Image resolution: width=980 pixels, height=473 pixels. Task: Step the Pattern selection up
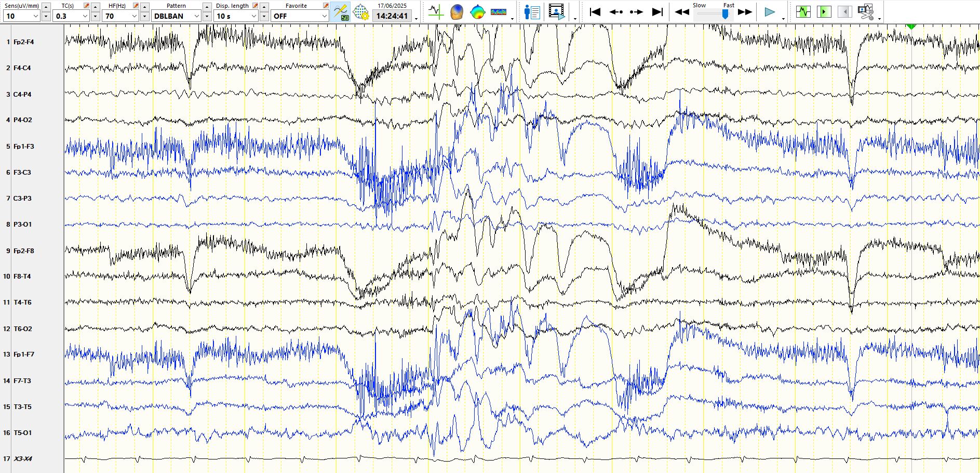(207, 7)
